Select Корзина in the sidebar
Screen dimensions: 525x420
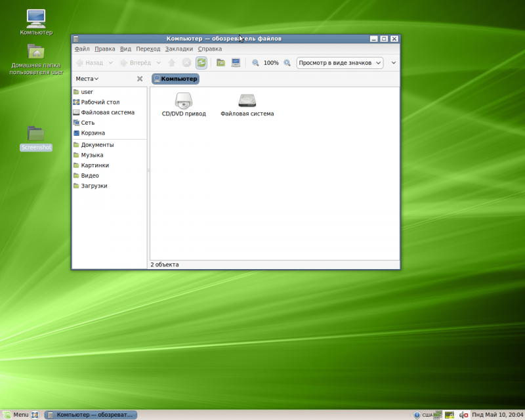109,133
